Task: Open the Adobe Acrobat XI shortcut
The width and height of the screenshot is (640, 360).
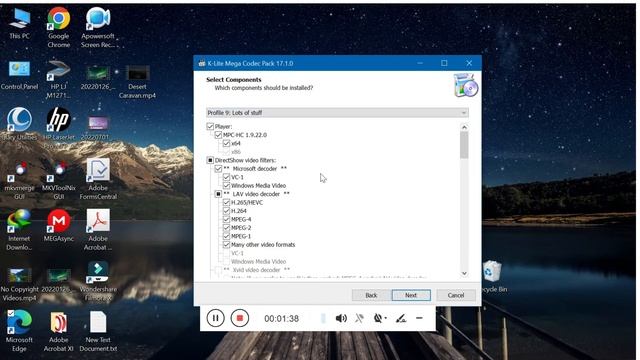Action: click(x=58, y=331)
